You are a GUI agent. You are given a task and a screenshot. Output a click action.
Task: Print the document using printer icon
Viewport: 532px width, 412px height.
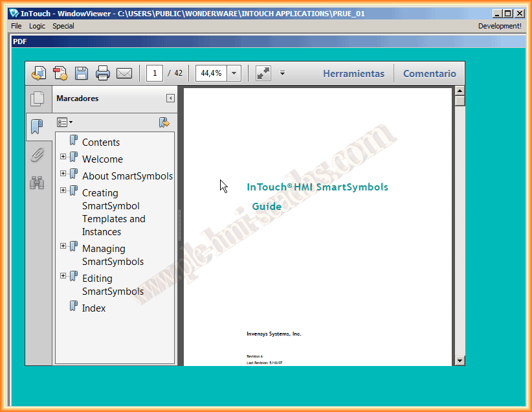coord(103,73)
